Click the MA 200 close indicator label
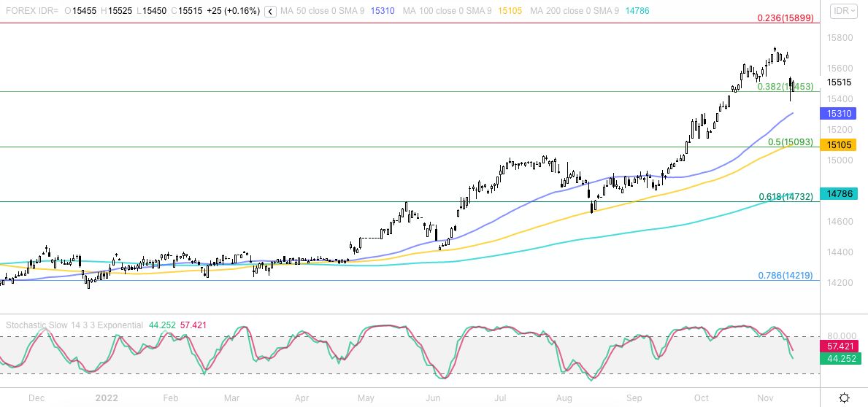This screenshot has height=407, width=868. click(x=574, y=11)
